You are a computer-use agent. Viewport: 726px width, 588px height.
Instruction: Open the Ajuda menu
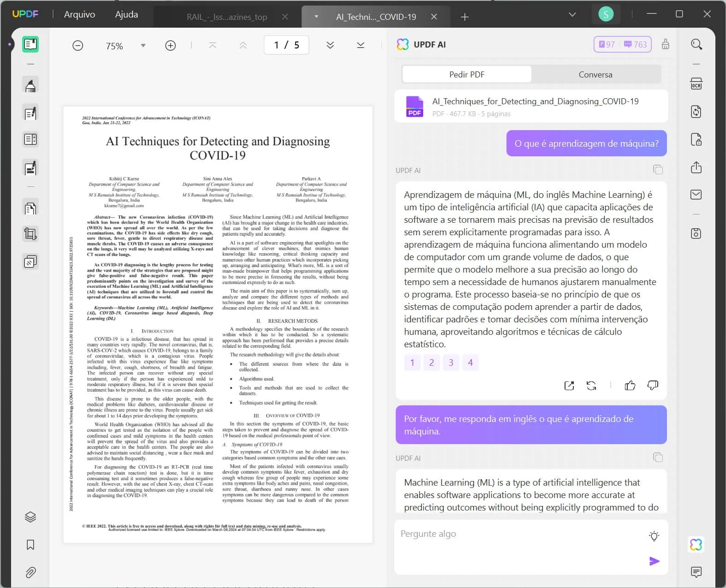click(126, 14)
